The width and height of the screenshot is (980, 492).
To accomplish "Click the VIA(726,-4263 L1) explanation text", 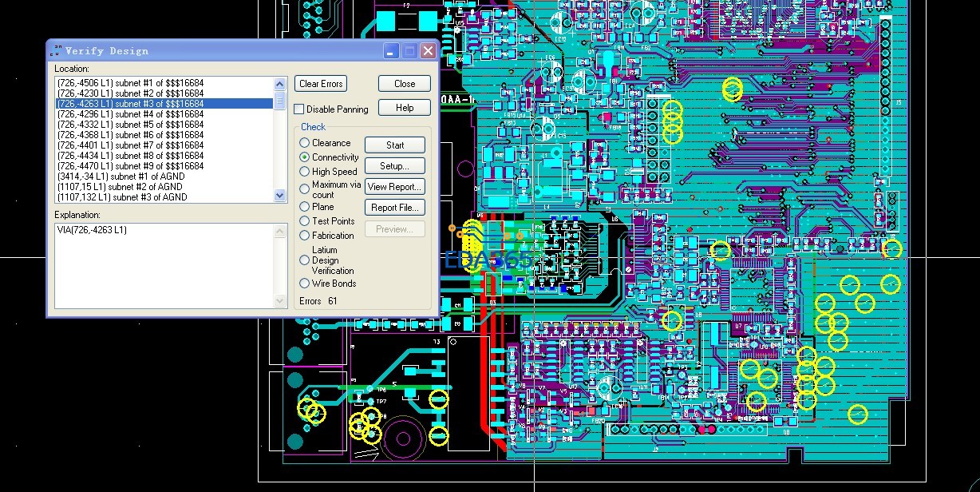I will pos(92,230).
